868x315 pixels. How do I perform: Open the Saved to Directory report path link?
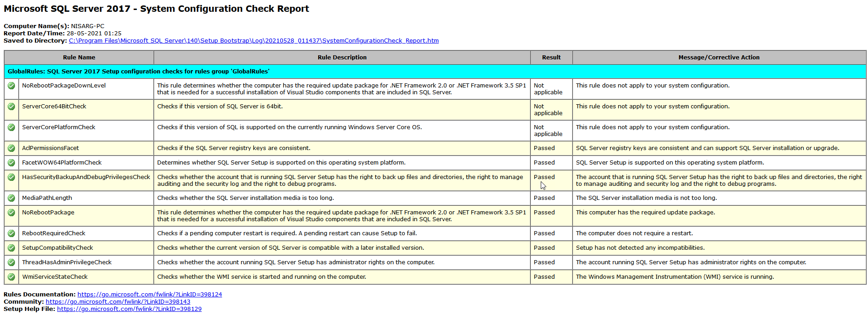(254, 41)
